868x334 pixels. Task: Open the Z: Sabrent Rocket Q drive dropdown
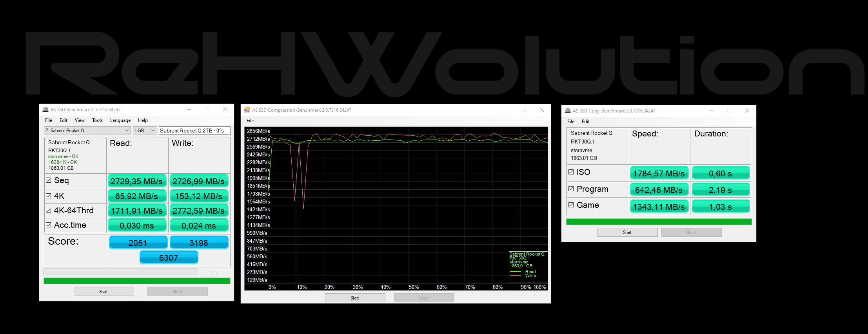87,131
